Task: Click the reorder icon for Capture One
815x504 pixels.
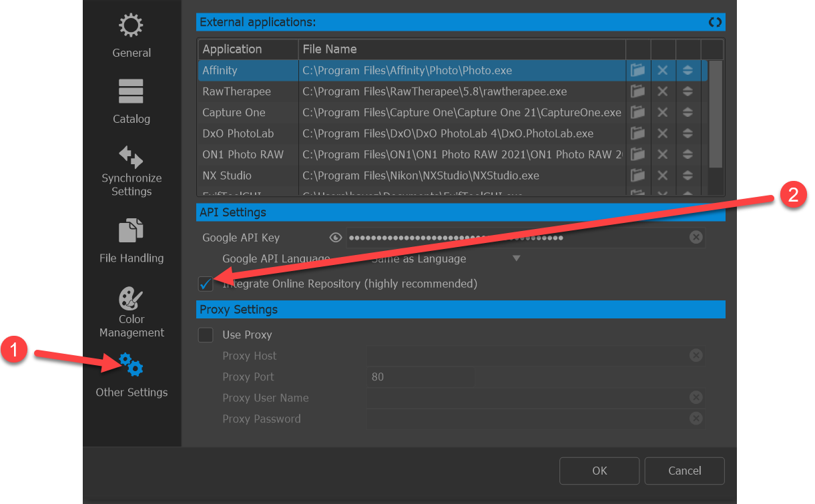Action: 688,112
